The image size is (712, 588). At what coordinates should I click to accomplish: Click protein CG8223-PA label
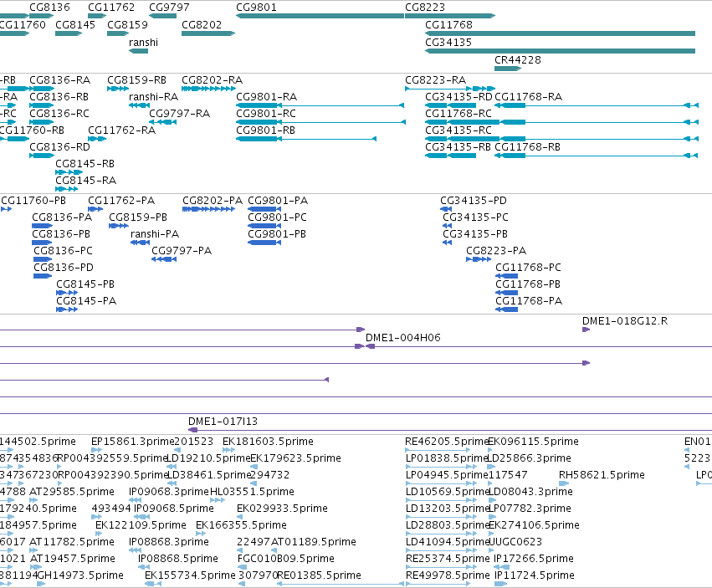tap(496, 251)
